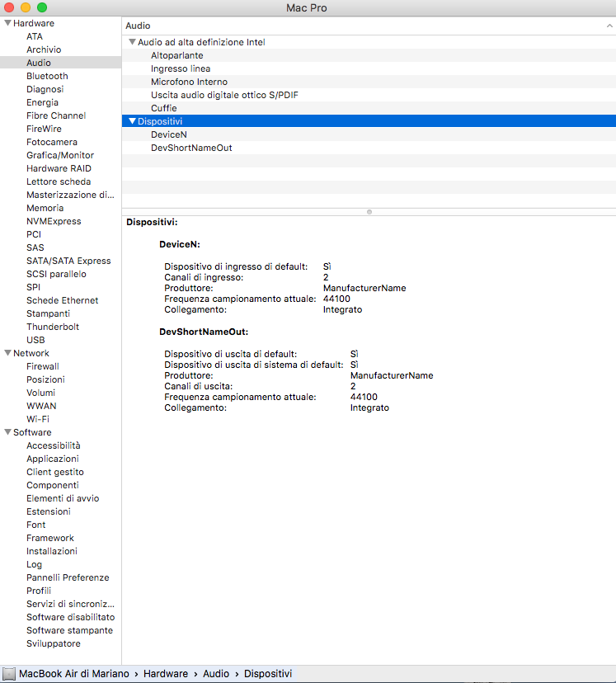Image resolution: width=616 pixels, height=683 pixels.
Task: Show Stampanti information
Action: click(x=48, y=313)
